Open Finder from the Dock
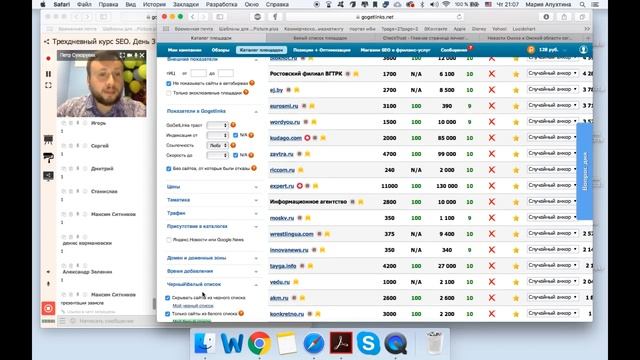This screenshot has height=360, width=640. pos(205,343)
